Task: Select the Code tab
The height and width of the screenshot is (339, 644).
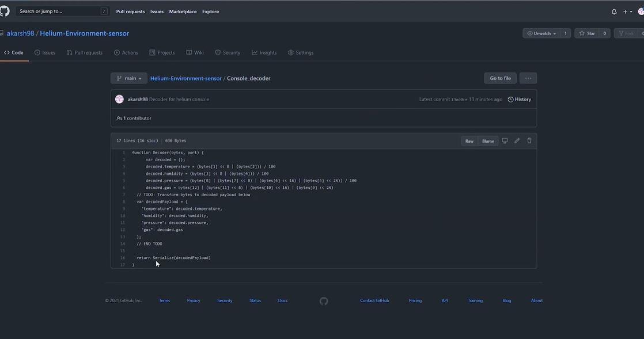Action: [14, 52]
